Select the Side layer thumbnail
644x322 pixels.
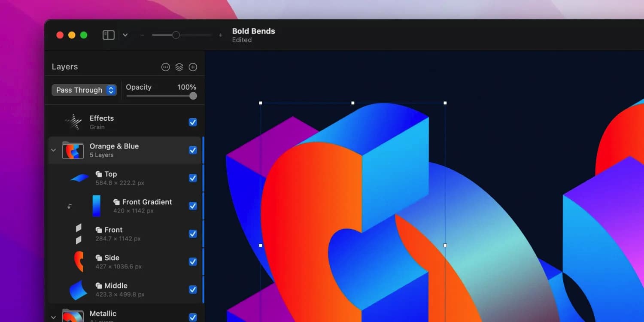(x=79, y=261)
